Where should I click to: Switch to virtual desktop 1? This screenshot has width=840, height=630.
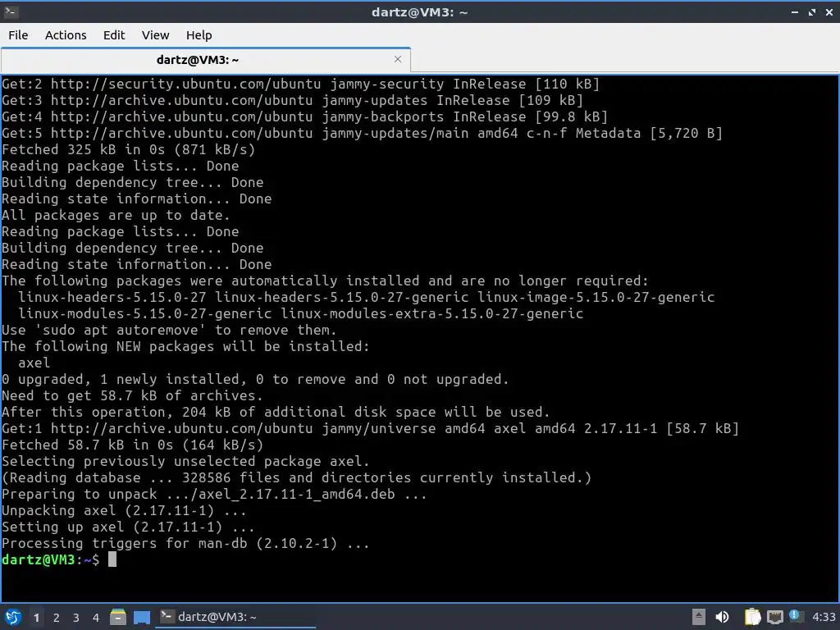coord(36,618)
